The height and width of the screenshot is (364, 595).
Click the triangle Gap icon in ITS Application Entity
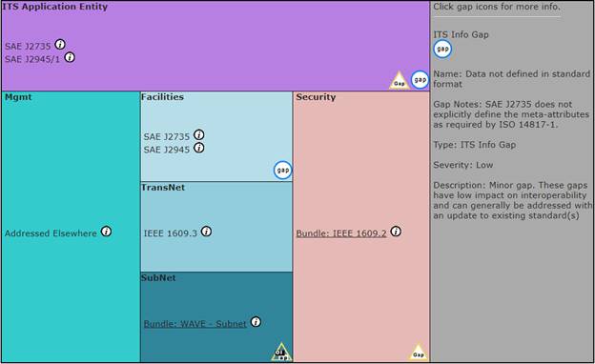pyautogui.click(x=400, y=80)
